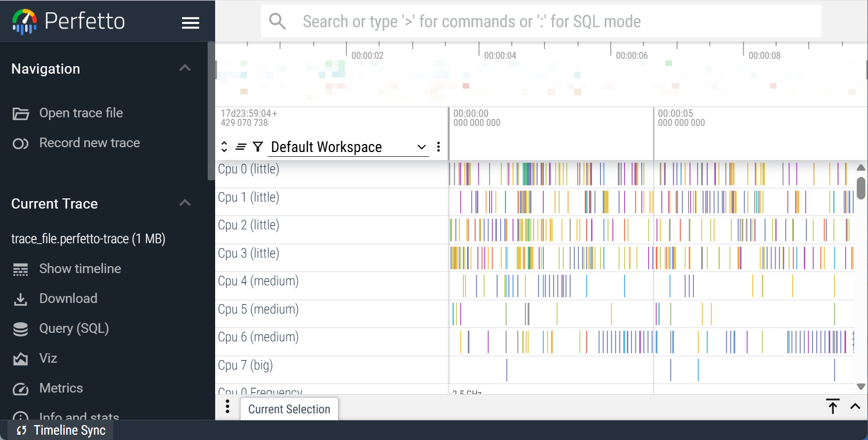This screenshot has width=868, height=440.
Task: Click the Timeline Sync button
Action: [60, 430]
